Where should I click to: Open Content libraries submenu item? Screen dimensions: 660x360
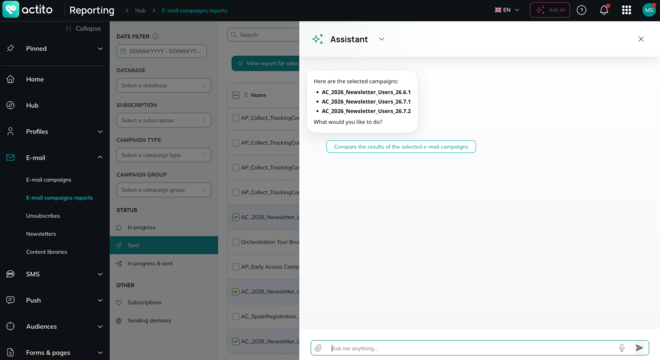(x=46, y=252)
